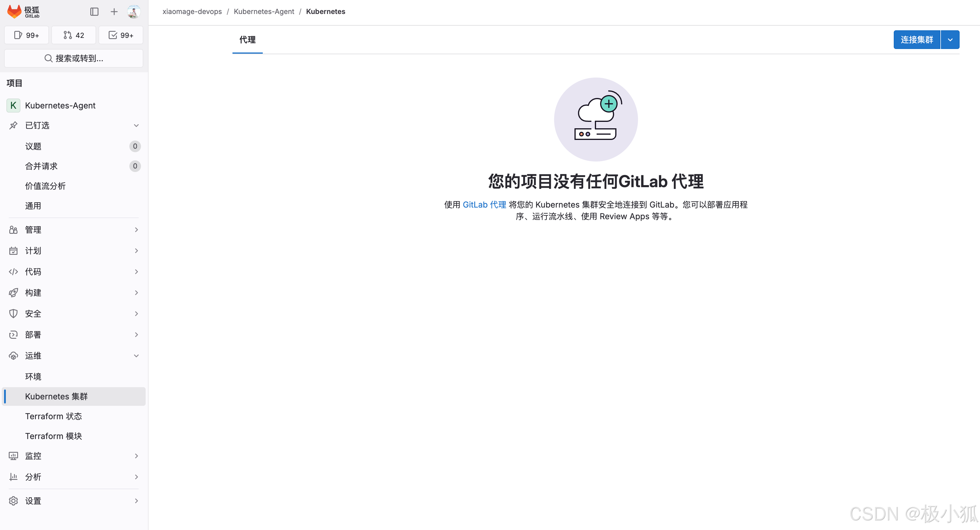Click the 运维 operate cloud icon
This screenshot has width=980, height=530.
[x=13, y=356]
